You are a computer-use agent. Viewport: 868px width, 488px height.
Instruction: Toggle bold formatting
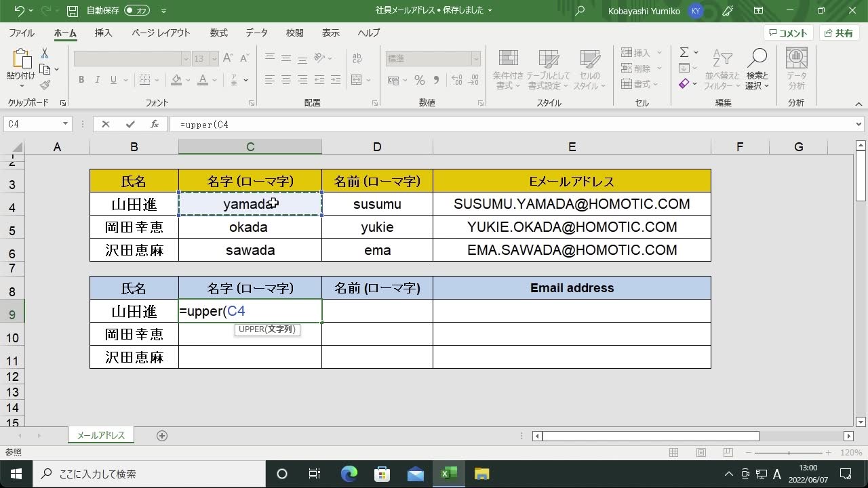point(81,80)
